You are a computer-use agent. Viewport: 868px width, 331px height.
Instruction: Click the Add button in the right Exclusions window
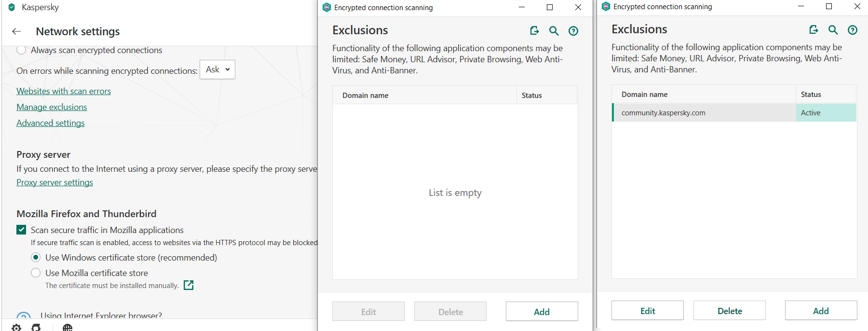pyautogui.click(x=821, y=310)
